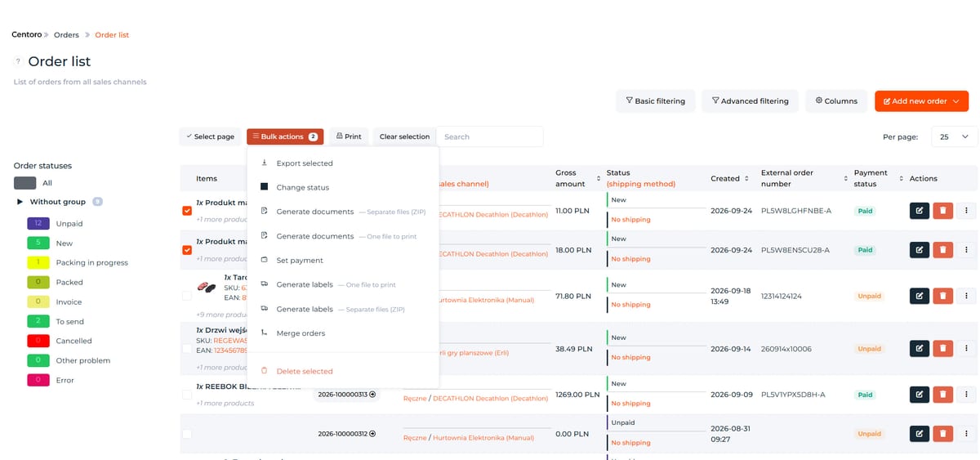980x460 pixels.
Task: Choose Delete selected from bulk menu
Action: pos(343,371)
